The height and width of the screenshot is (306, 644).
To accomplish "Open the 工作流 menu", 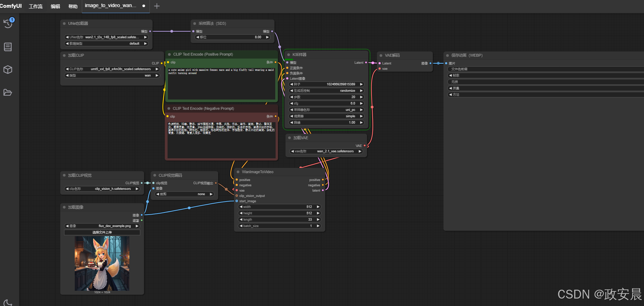I will point(35,6).
